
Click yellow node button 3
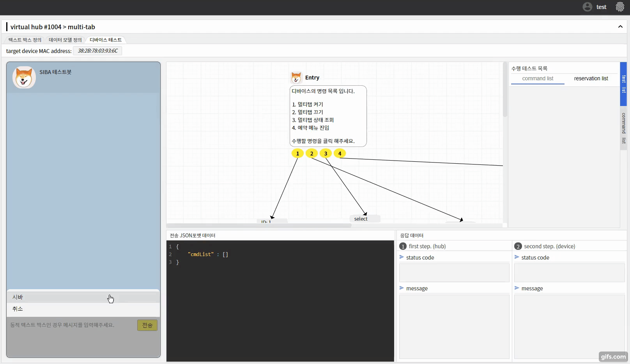point(326,154)
